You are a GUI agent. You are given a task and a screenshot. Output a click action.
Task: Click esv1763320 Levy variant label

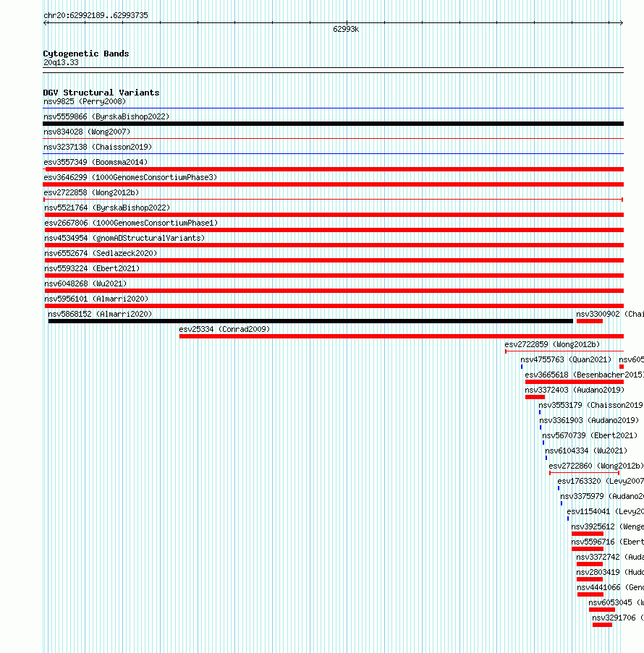pos(601,482)
